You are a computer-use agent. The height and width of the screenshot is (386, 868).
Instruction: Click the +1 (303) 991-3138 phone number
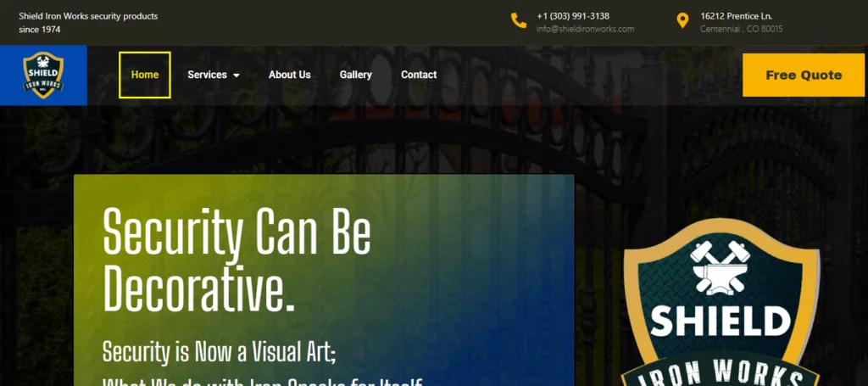pyautogui.click(x=573, y=16)
